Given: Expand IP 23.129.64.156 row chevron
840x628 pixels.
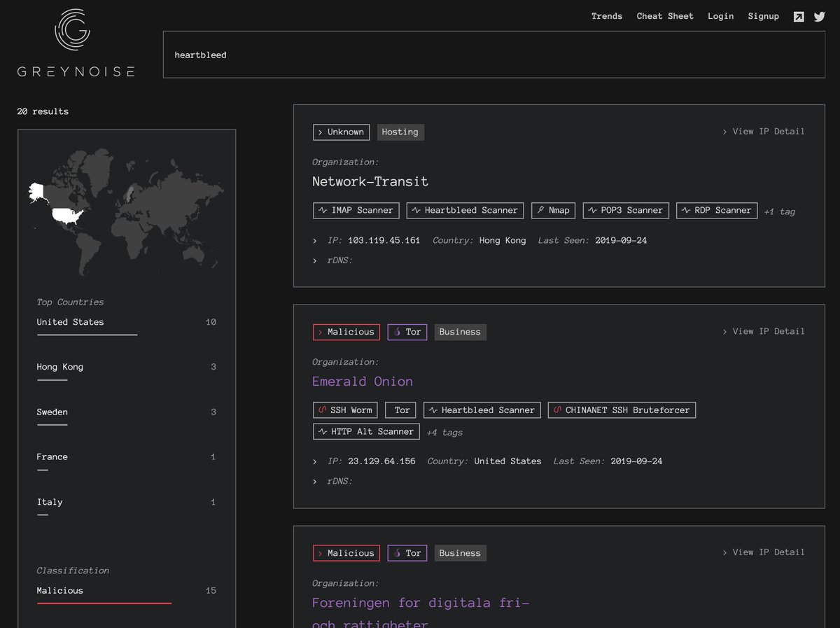Looking at the screenshot, I should click(315, 462).
